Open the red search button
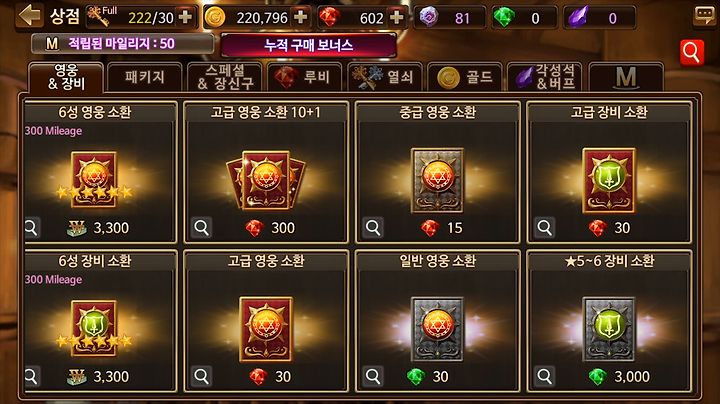The width and height of the screenshot is (720, 404). (x=691, y=53)
